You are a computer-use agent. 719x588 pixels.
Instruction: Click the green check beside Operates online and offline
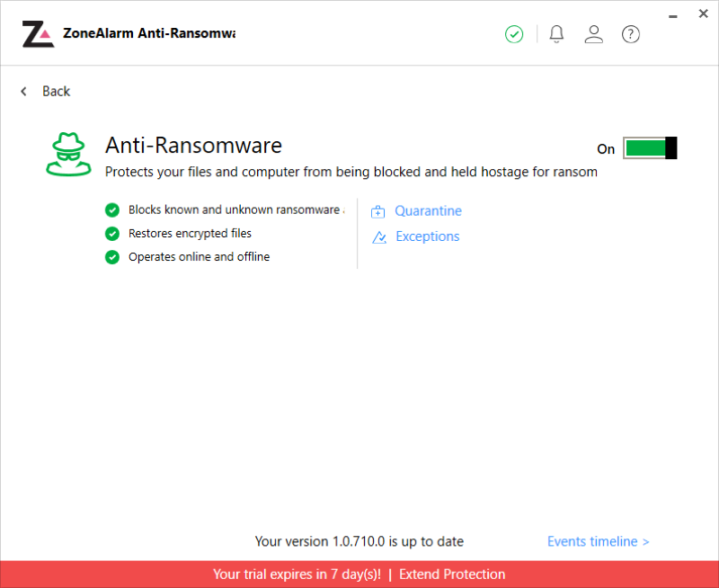112,257
